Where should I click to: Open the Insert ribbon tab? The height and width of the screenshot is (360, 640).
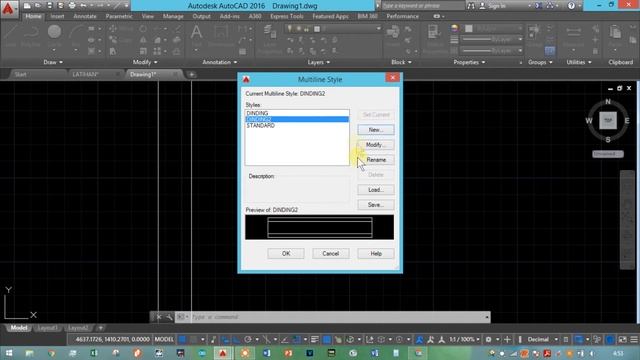click(x=57, y=16)
